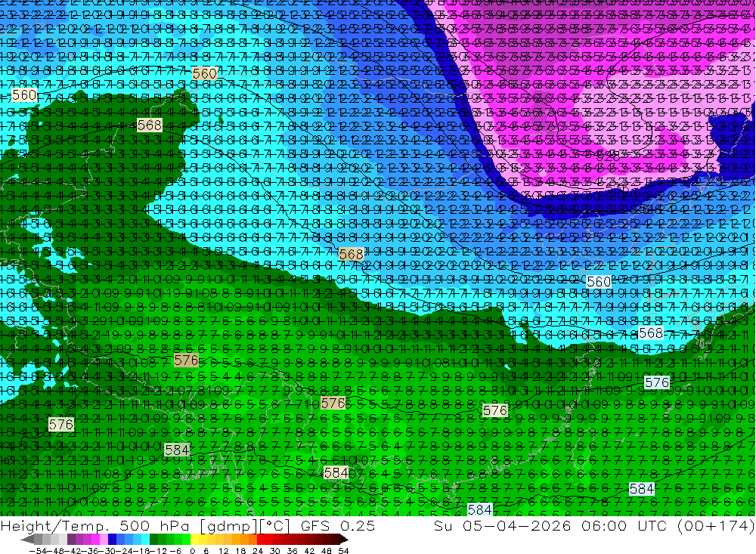Click the date "05-04-2026"

coord(517,526)
